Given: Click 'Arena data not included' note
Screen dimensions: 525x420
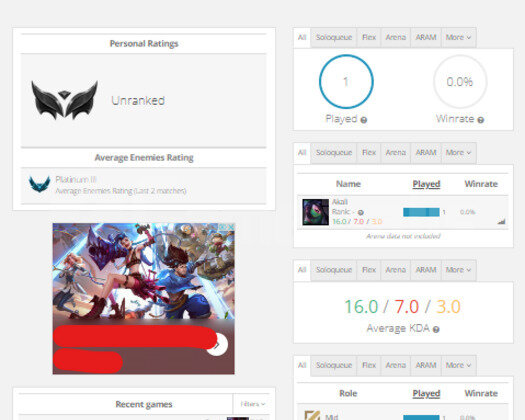Looking at the screenshot, I should [x=403, y=236].
